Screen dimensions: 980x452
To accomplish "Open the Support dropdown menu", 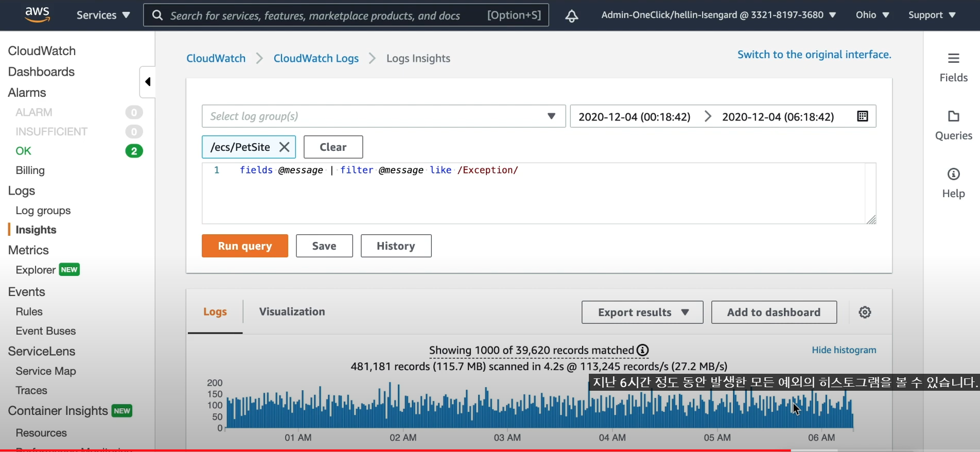I will pyautogui.click(x=932, y=15).
